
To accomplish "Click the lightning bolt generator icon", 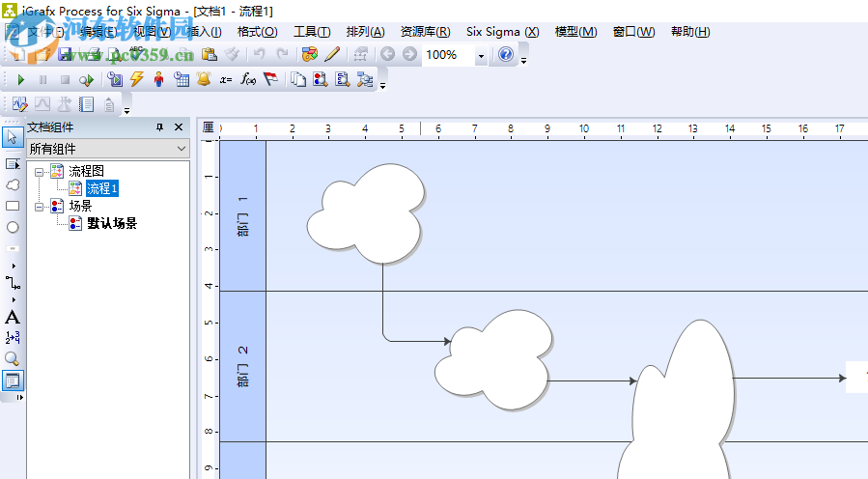I will pyautogui.click(x=137, y=79).
